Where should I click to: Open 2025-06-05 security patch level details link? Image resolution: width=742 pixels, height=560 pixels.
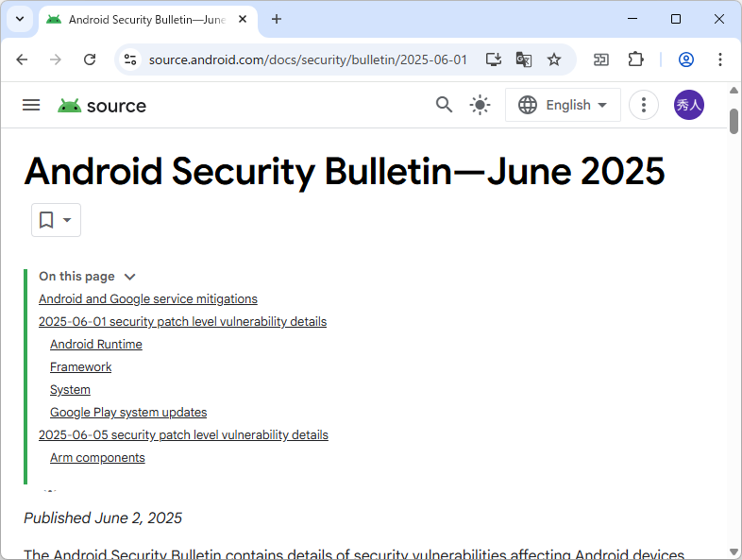[183, 434]
